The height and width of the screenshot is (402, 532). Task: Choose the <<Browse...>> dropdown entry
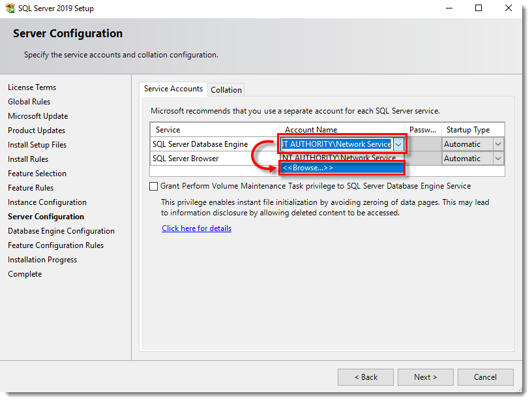point(342,168)
